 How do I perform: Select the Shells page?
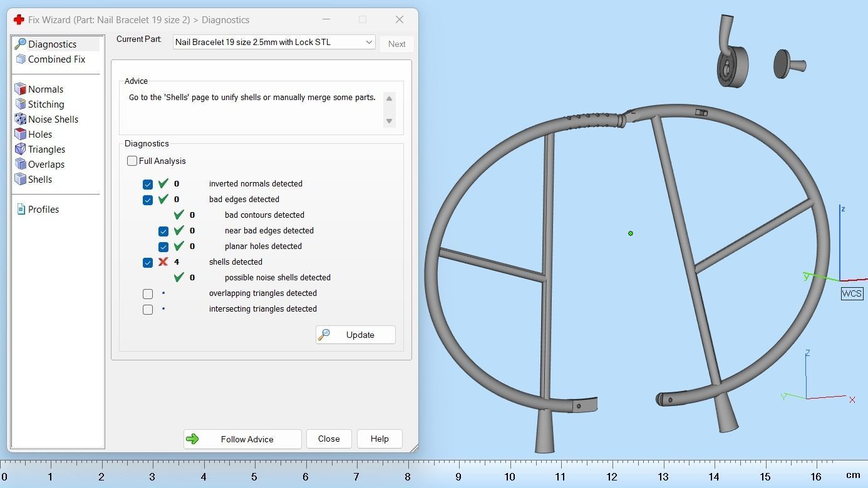[x=40, y=179]
